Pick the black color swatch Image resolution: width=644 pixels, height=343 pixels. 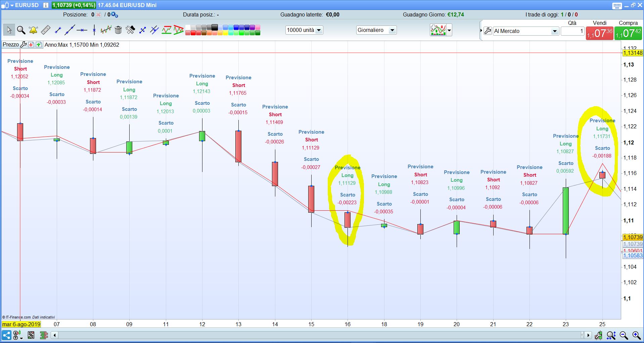coord(215,28)
